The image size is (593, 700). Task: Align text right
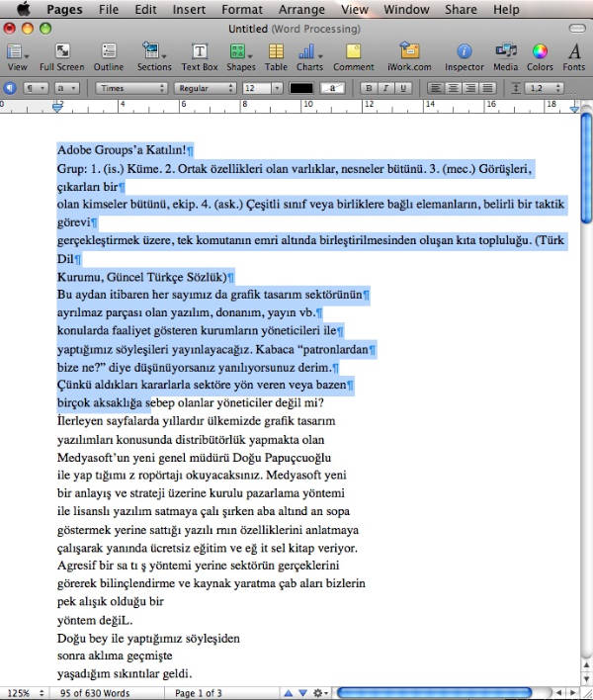tap(470, 88)
